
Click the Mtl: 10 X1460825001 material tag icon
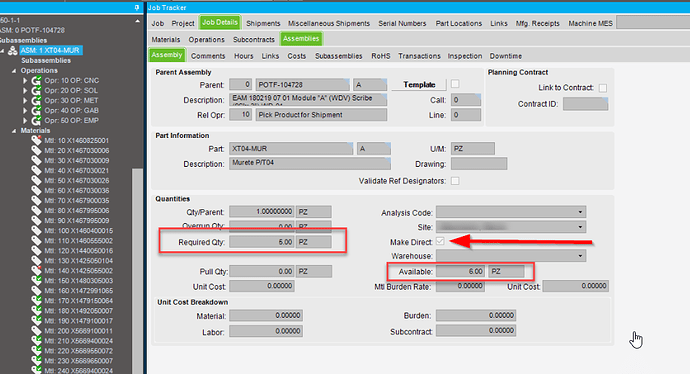[36, 140]
